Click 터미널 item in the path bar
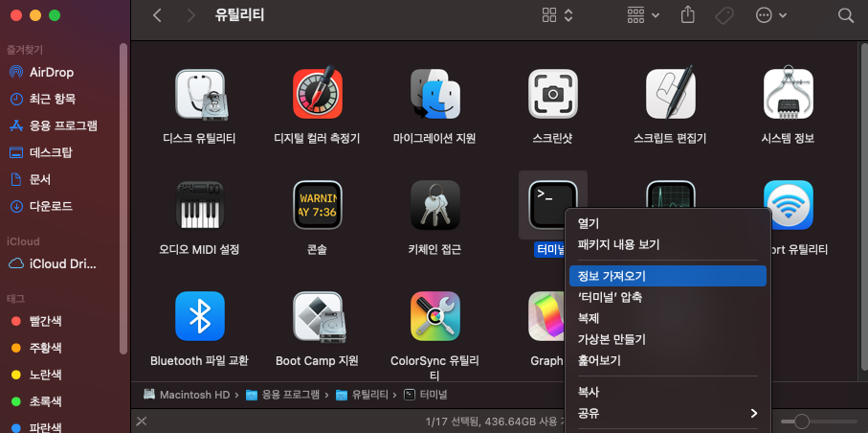 425,395
